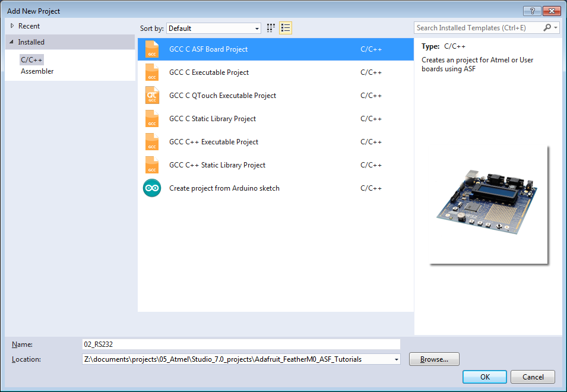This screenshot has width=567, height=392.
Task: Click the C/C++ type of the Arduino sketch row
Action: pyautogui.click(x=371, y=188)
